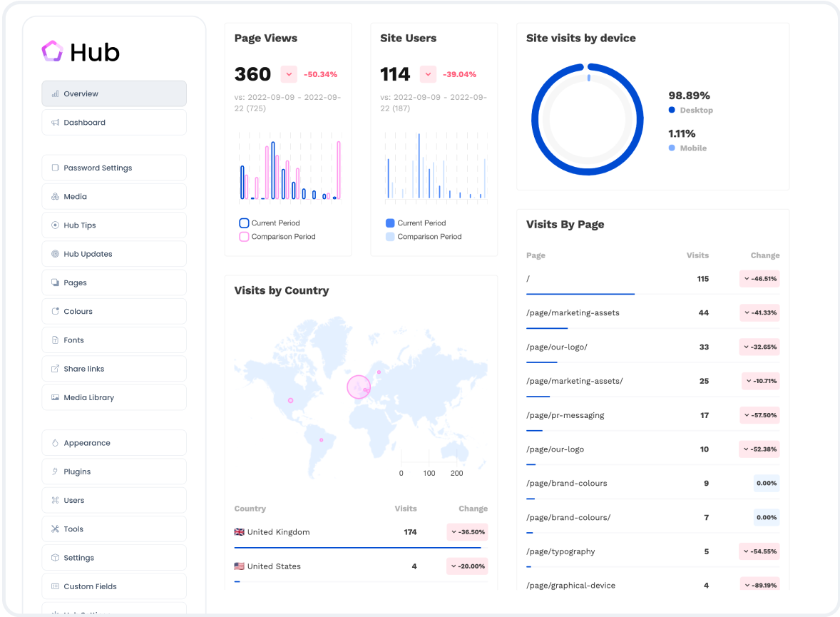
Task: Click the -10.71% change badge
Action: [761, 381]
